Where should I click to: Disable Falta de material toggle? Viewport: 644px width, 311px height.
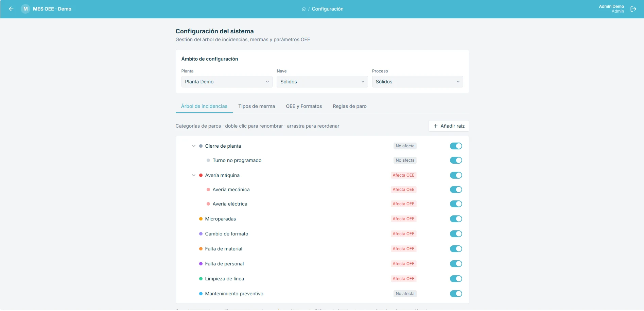click(456, 249)
